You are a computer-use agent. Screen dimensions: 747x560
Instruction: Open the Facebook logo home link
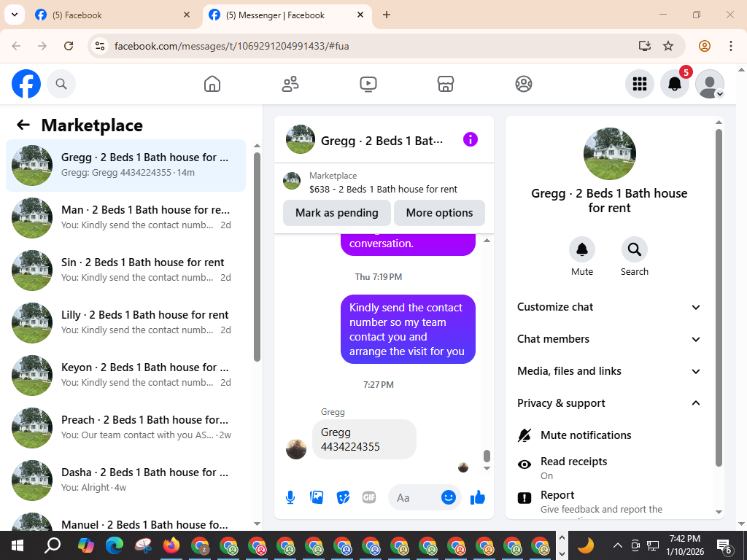[26, 84]
